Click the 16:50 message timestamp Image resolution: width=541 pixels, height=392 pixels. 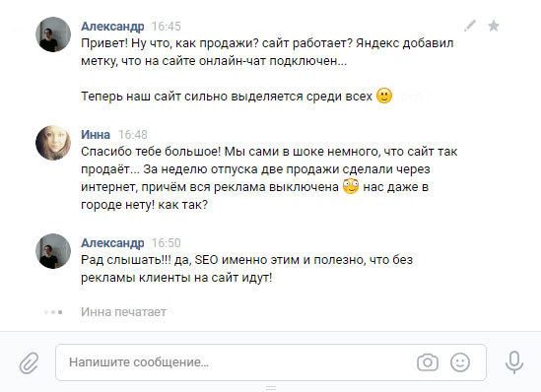click(167, 242)
